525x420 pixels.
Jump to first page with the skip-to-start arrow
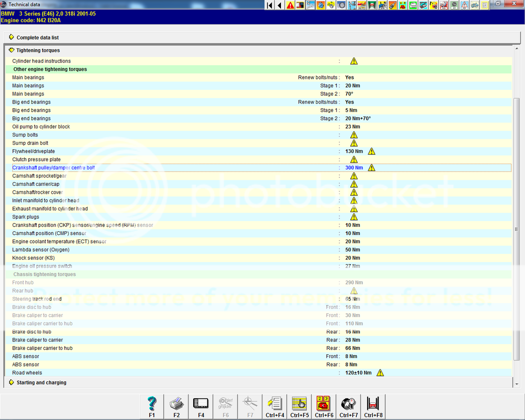(x=269, y=5)
